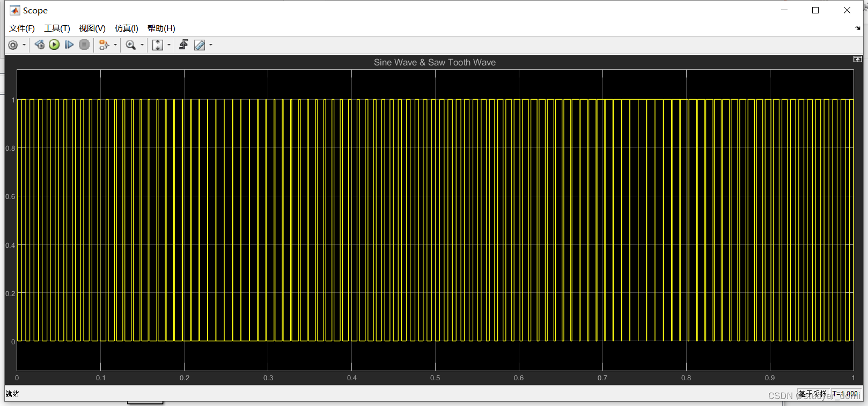The image size is (868, 406).
Task: Click the x-axis tick label 0.3
Action: (268, 378)
